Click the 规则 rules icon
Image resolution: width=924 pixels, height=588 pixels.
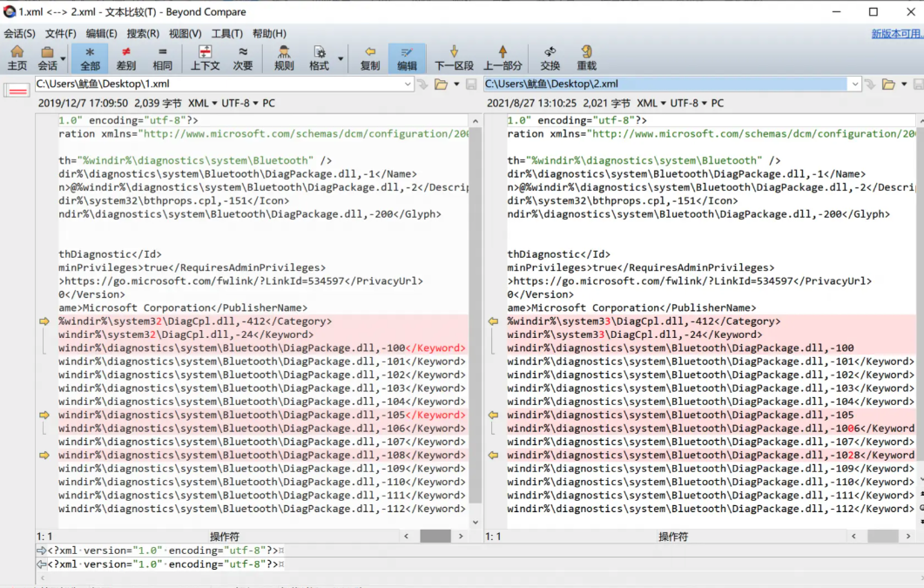(284, 57)
